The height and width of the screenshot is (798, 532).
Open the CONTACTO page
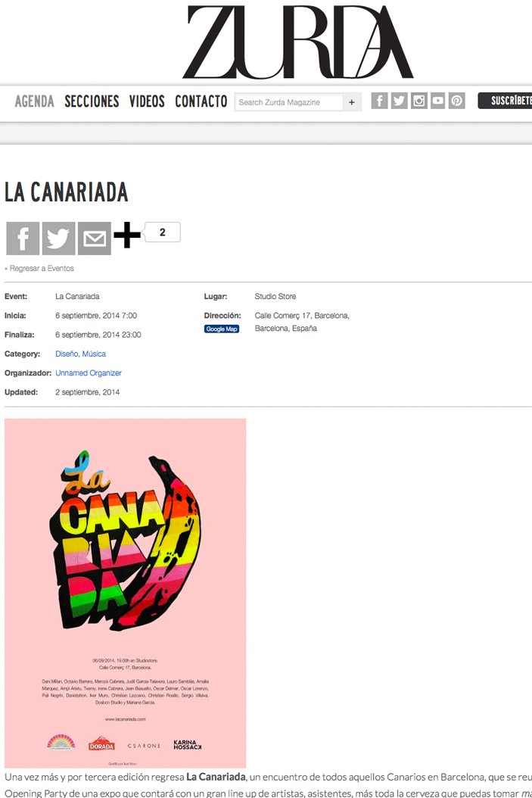(201, 101)
